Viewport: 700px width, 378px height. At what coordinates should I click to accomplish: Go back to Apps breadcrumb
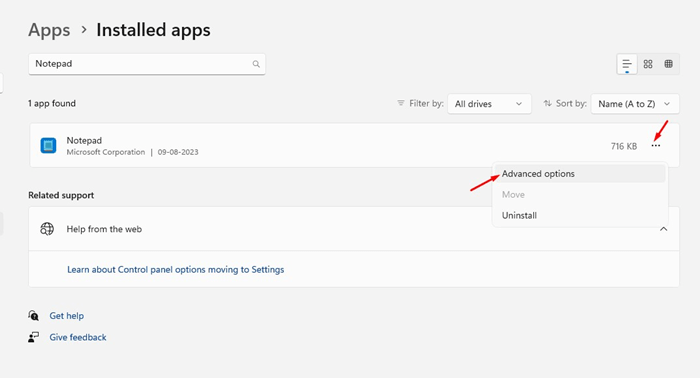pos(49,30)
